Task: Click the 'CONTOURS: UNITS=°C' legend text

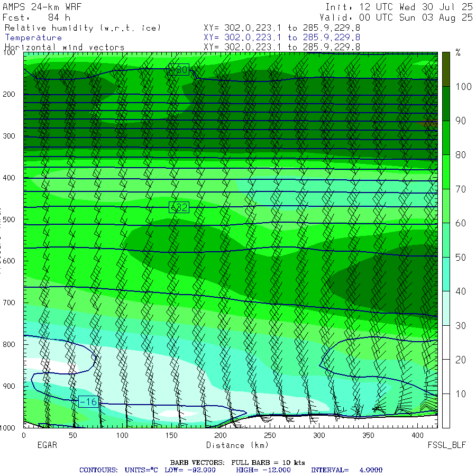Action: (x=118, y=470)
